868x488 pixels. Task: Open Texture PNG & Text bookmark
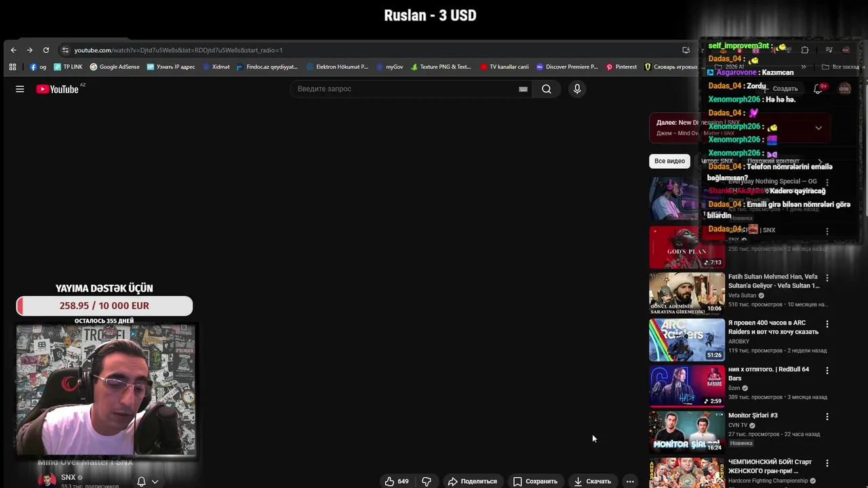tap(440, 67)
